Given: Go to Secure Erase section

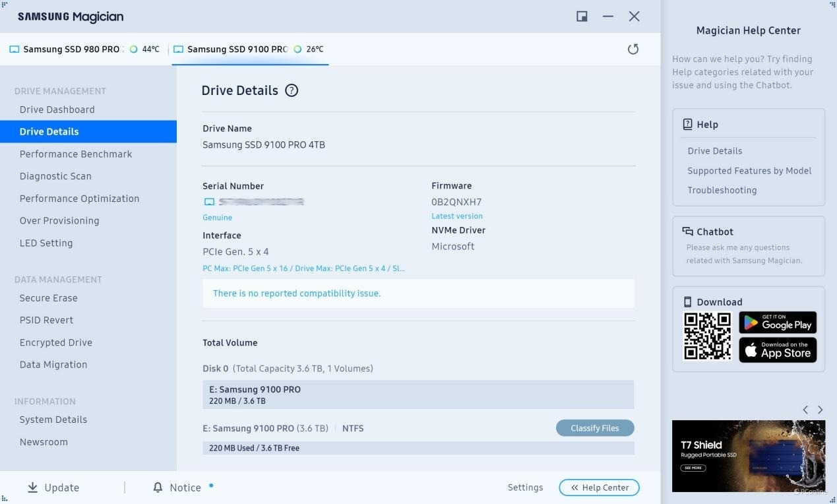Looking at the screenshot, I should coord(49,298).
